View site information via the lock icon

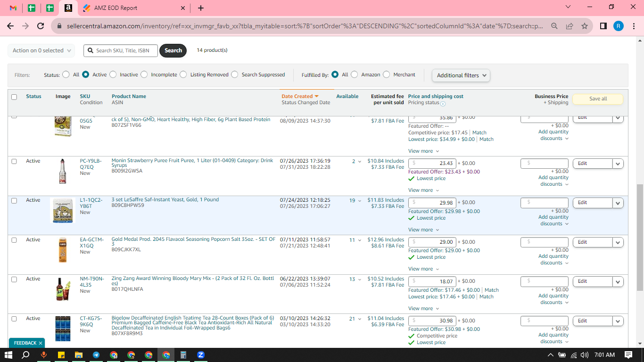tap(59, 26)
